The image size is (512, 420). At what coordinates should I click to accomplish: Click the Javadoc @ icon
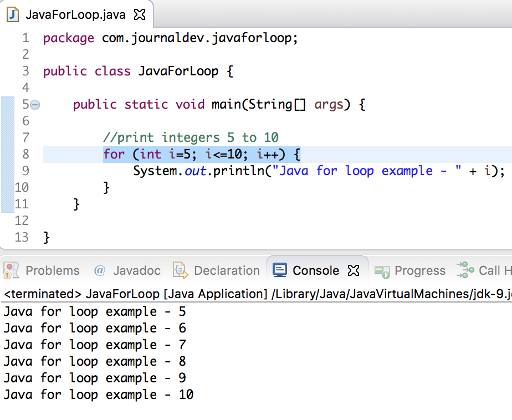[100, 270]
